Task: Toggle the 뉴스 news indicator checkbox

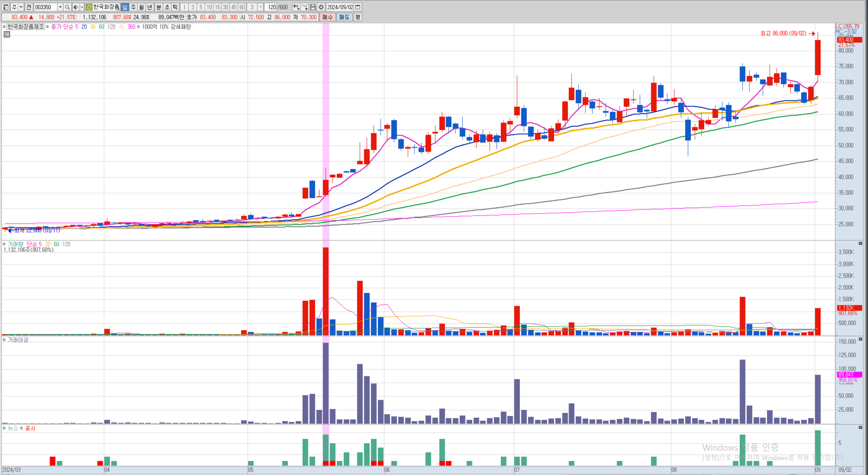Action: click(4, 428)
